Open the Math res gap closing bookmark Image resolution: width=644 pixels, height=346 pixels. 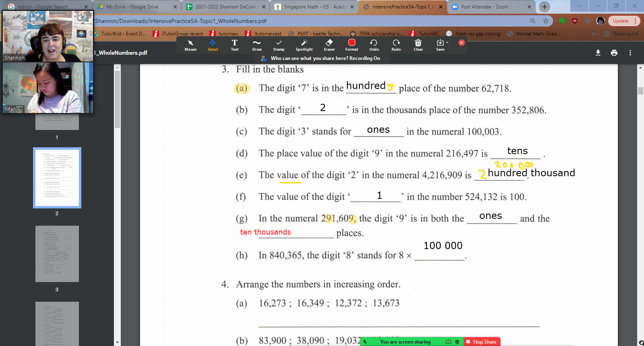tap(473, 34)
